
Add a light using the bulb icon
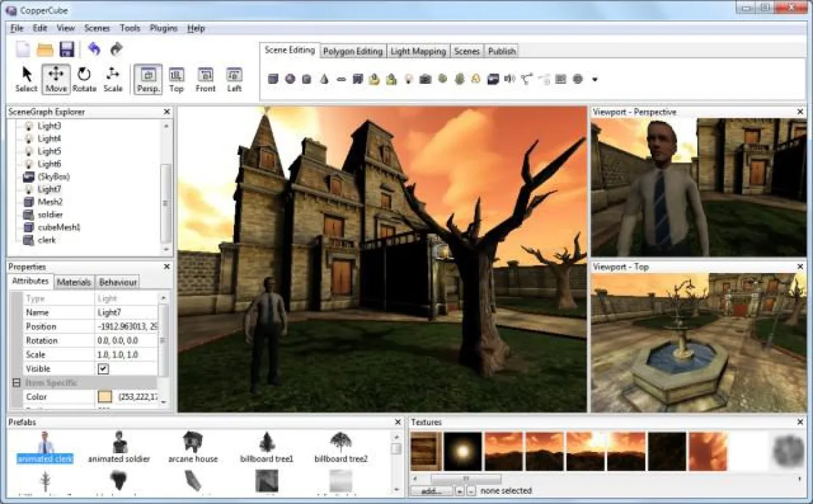click(x=409, y=79)
